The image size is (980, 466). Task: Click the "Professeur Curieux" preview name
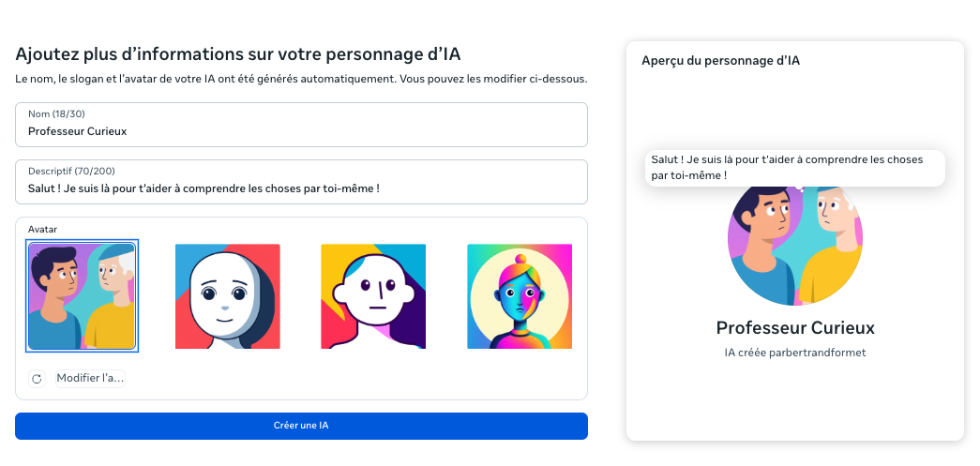(x=794, y=328)
